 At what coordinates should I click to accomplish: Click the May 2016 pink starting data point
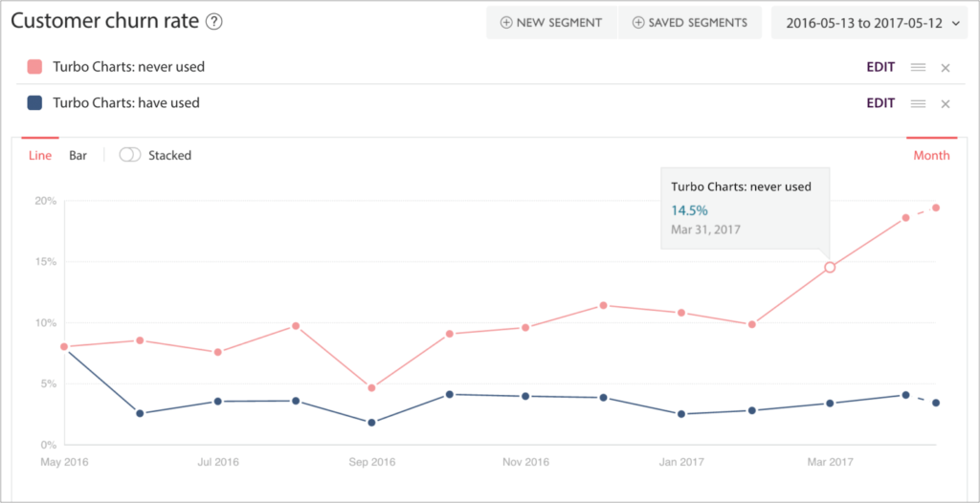(x=64, y=347)
